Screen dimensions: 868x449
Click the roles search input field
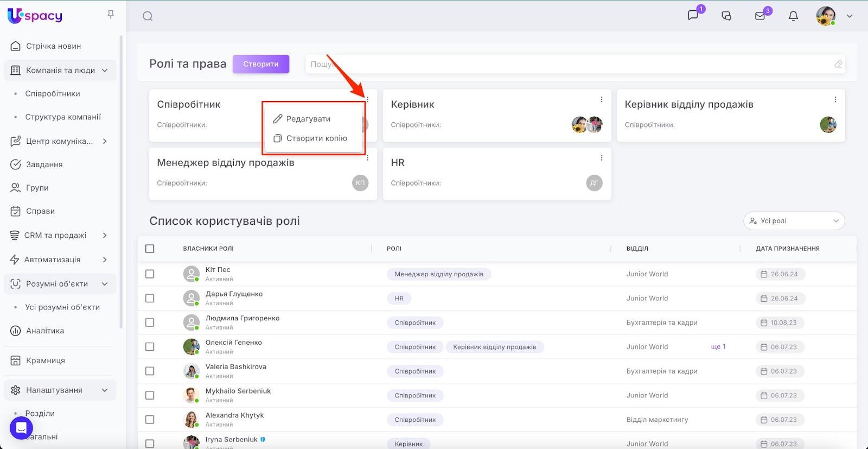(570, 64)
